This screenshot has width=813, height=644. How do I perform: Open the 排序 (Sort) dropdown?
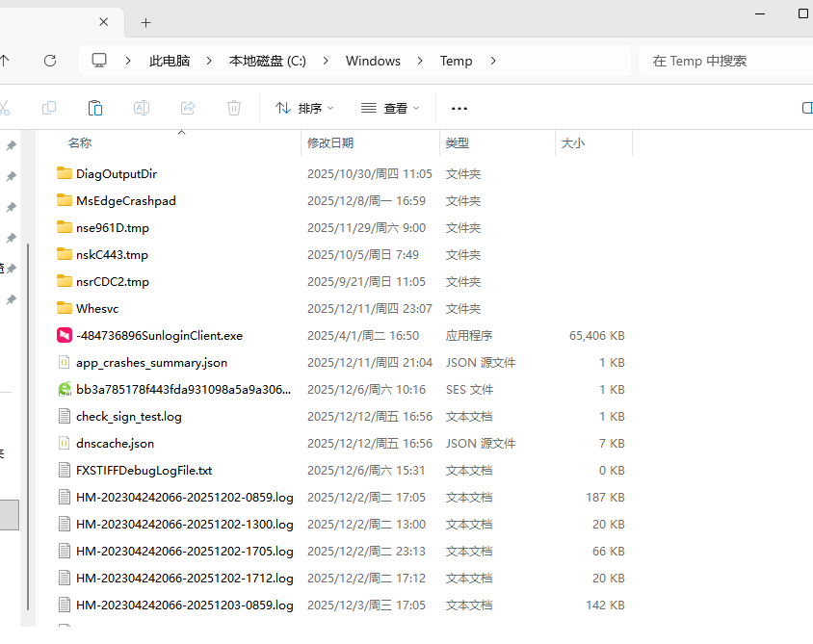point(304,107)
